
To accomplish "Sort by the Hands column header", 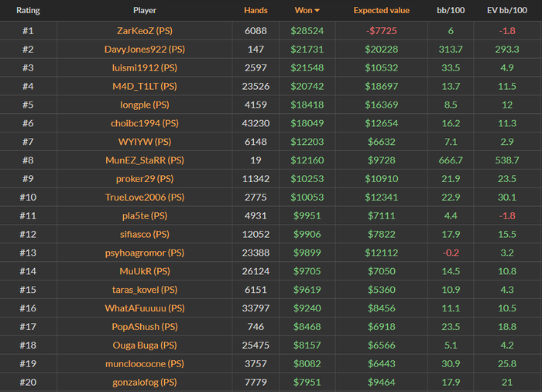I will point(256,12).
